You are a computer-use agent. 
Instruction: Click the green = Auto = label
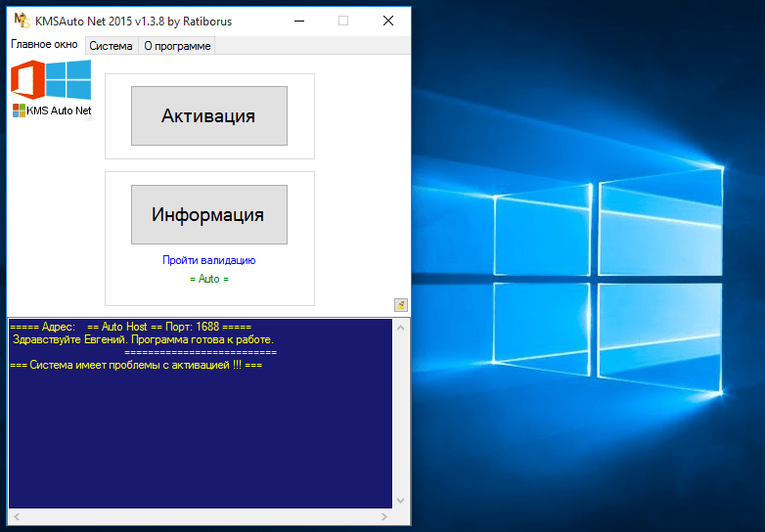208,279
